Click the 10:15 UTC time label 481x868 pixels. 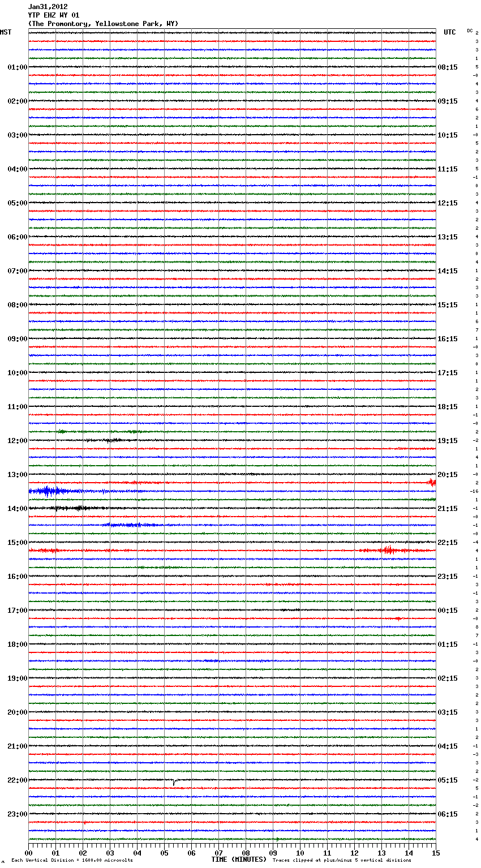click(x=448, y=135)
